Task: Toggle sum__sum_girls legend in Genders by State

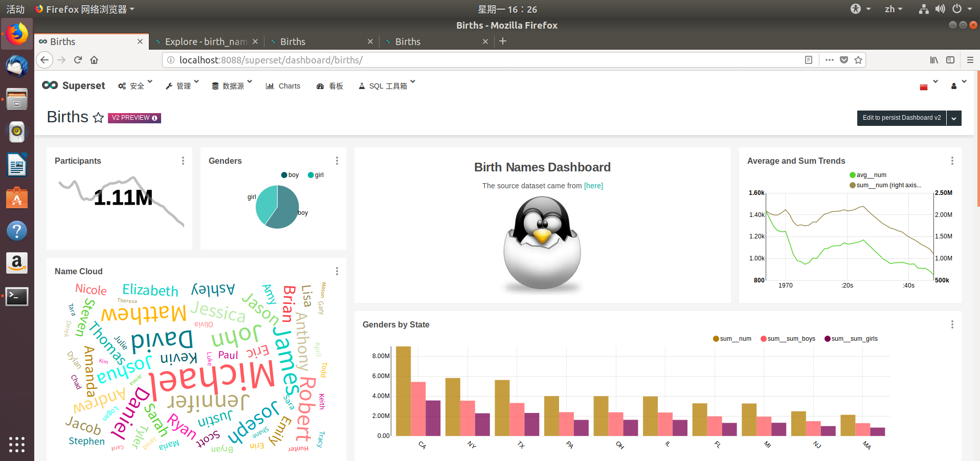Action: tap(851, 339)
